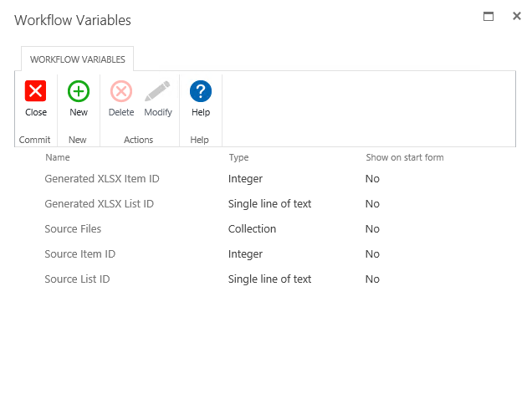Click the Actions group label in ribbon
The width and height of the screenshot is (532, 394).
139,140
